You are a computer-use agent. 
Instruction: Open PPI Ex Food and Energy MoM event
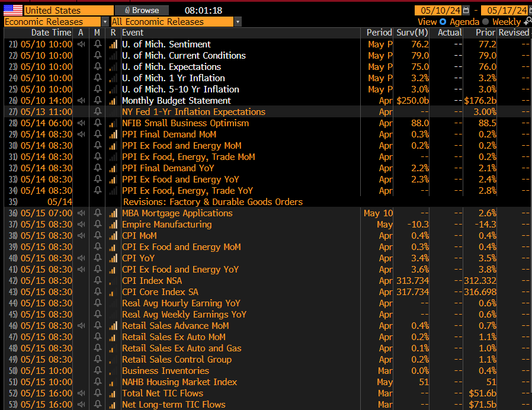181,145
